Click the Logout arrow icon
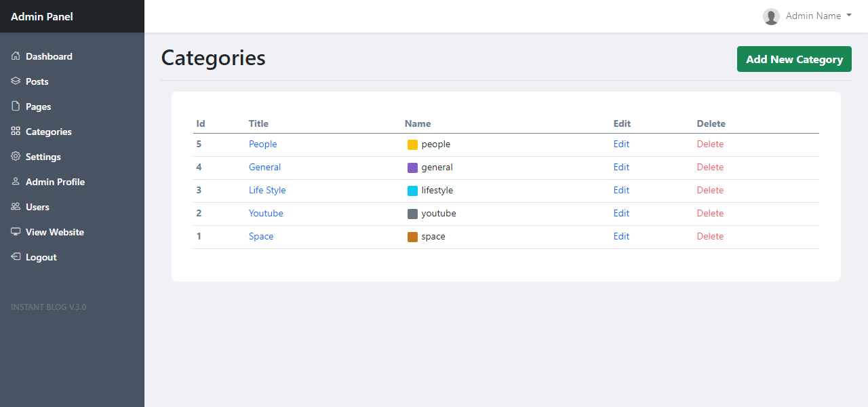The width and height of the screenshot is (868, 407). coord(16,257)
